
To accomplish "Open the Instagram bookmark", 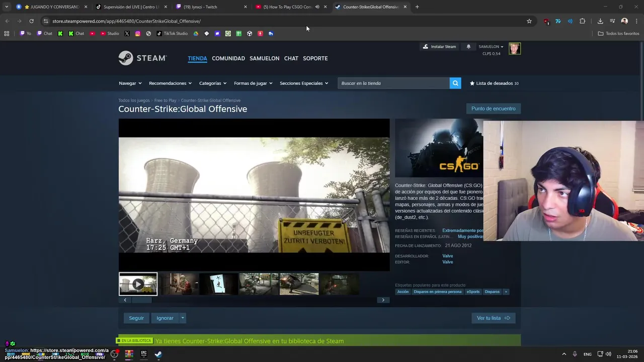I will click(x=138, y=34).
